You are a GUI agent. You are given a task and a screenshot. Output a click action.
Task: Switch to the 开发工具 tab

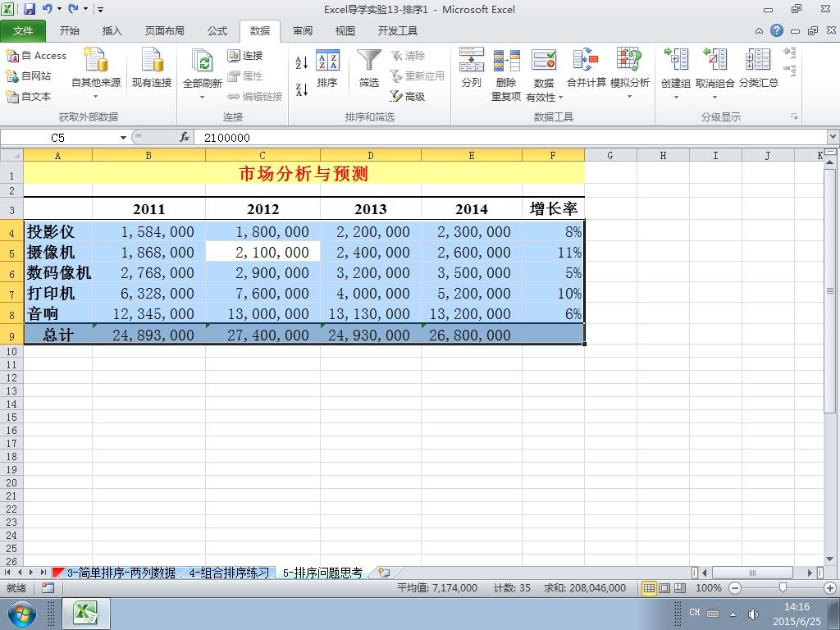pyautogui.click(x=398, y=31)
